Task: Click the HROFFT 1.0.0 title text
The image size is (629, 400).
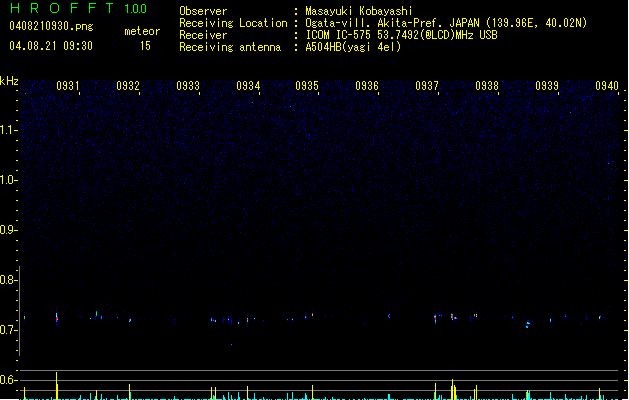Action: [x=78, y=8]
